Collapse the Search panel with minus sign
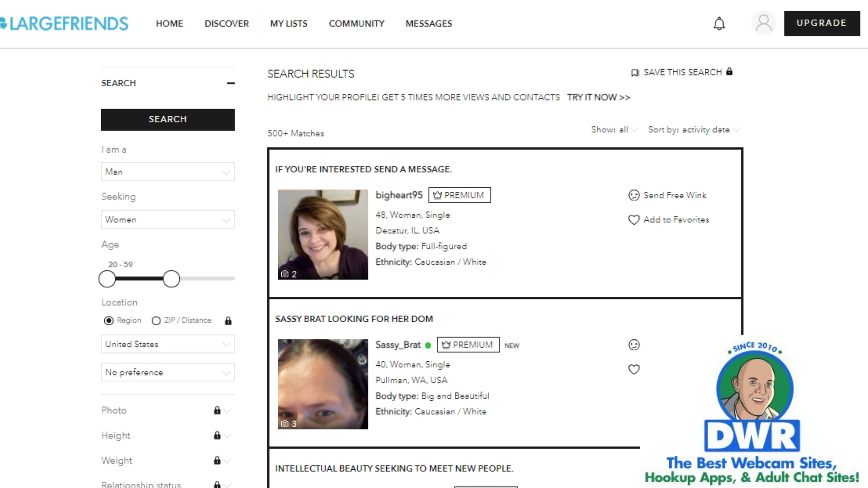The height and width of the screenshot is (488, 868). pyautogui.click(x=231, y=83)
